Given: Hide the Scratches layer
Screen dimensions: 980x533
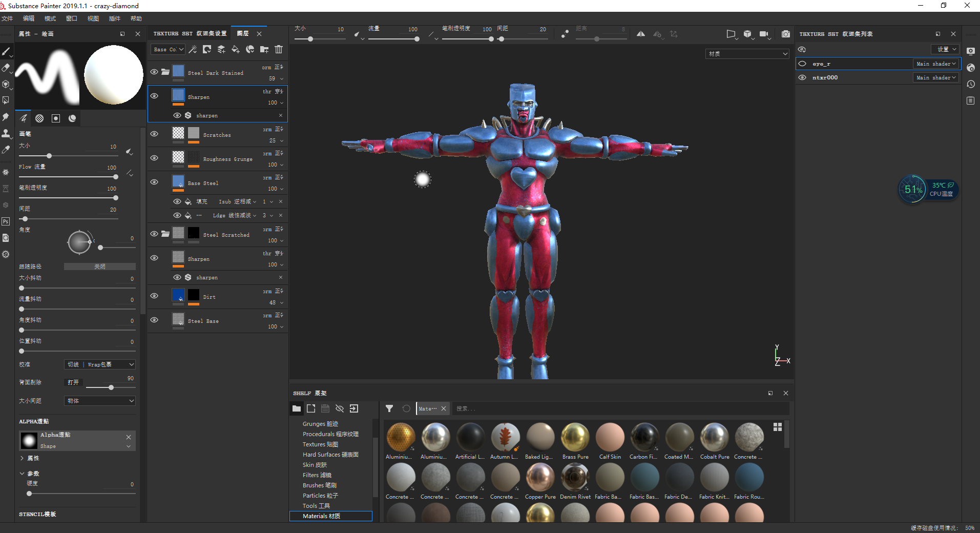Looking at the screenshot, I should [154, 134].
